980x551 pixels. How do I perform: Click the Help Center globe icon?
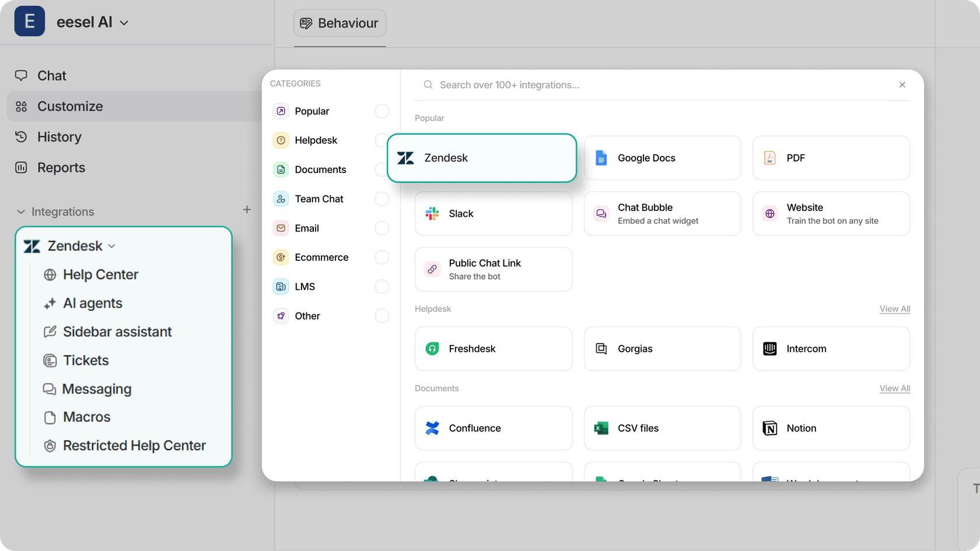point(50,275)
